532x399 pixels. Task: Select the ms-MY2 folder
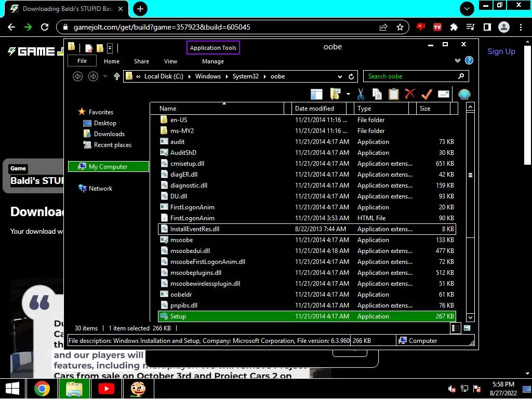307,130
